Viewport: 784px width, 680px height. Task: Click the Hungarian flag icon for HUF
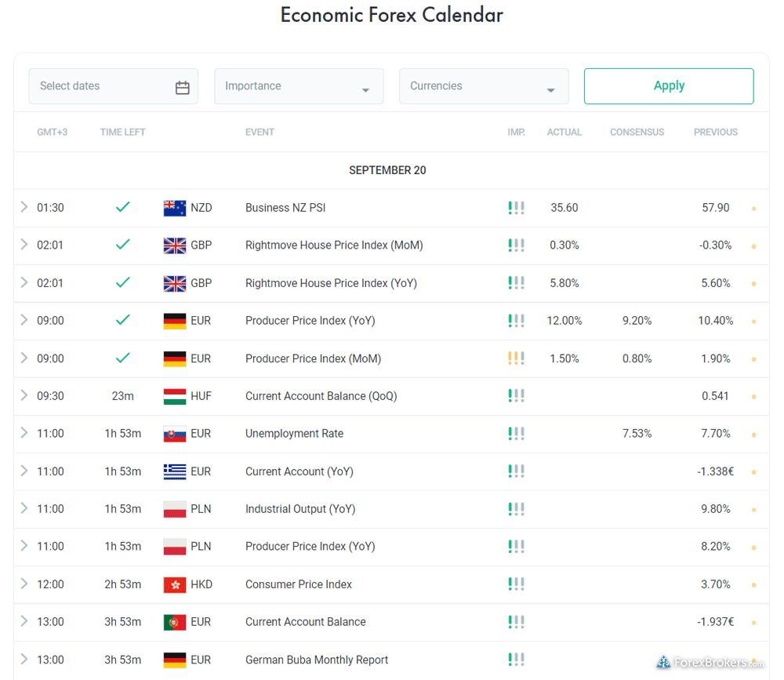(174, 396)
